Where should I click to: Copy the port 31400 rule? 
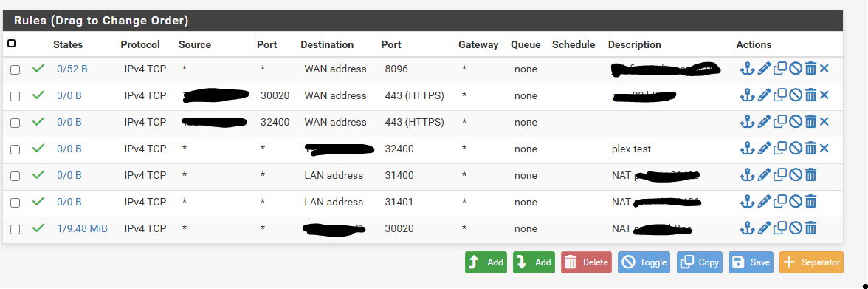(x=779, y=175)
